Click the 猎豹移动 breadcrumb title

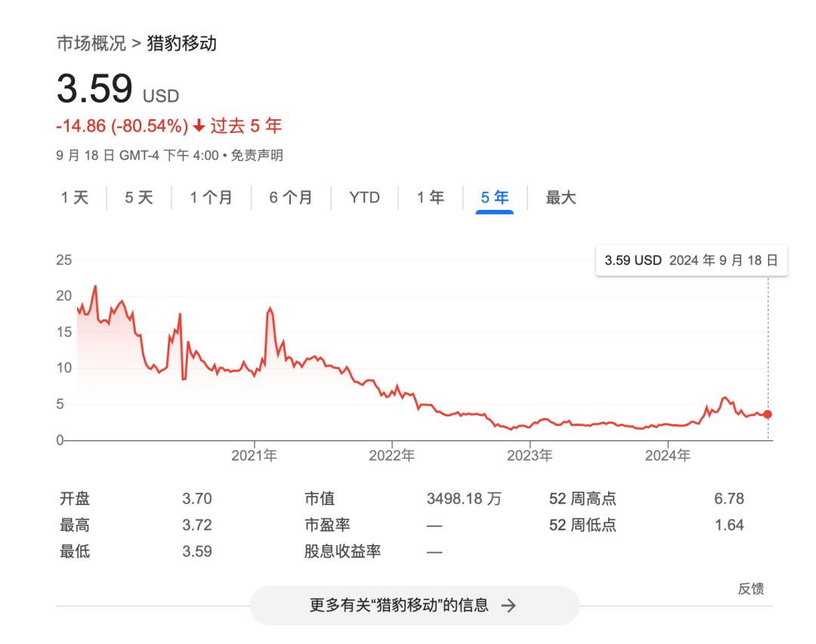pos(181,43)
